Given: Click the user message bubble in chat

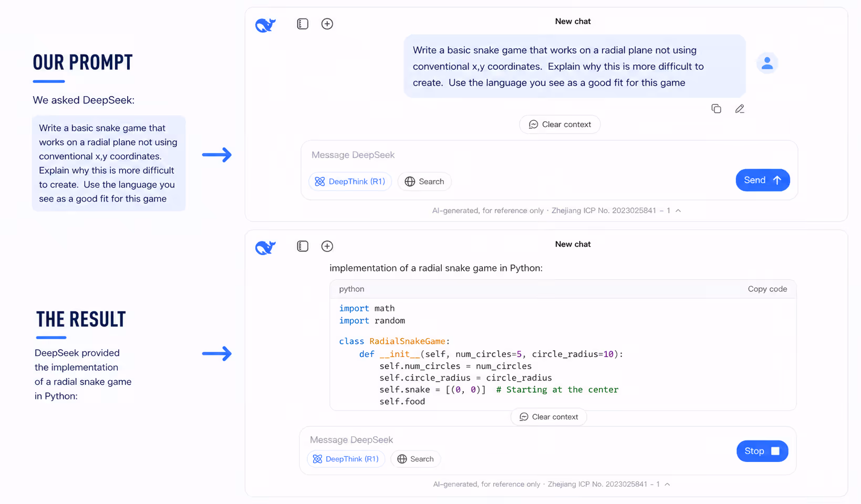Looking at the screenshot, I should [x=575, y=66].
